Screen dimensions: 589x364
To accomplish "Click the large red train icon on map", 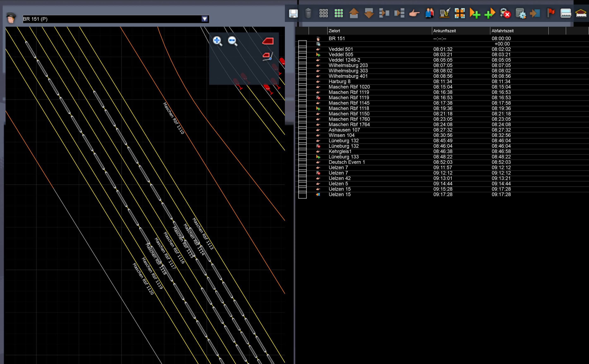I will [268, 41].
